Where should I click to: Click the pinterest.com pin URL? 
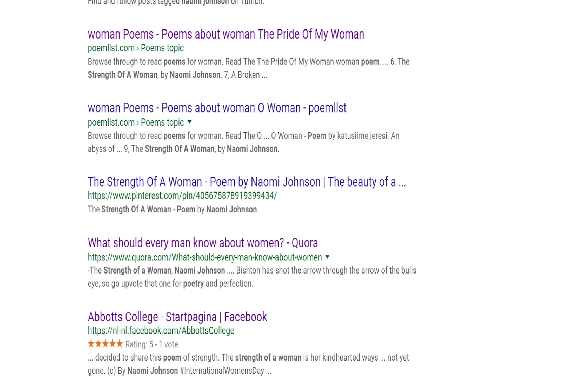182,196
